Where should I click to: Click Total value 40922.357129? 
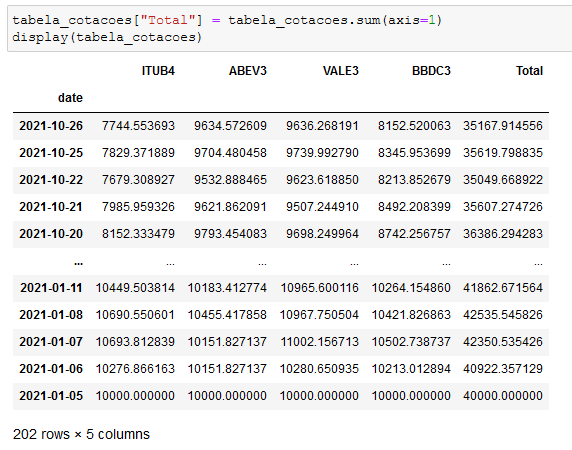(x=503, y=369)
